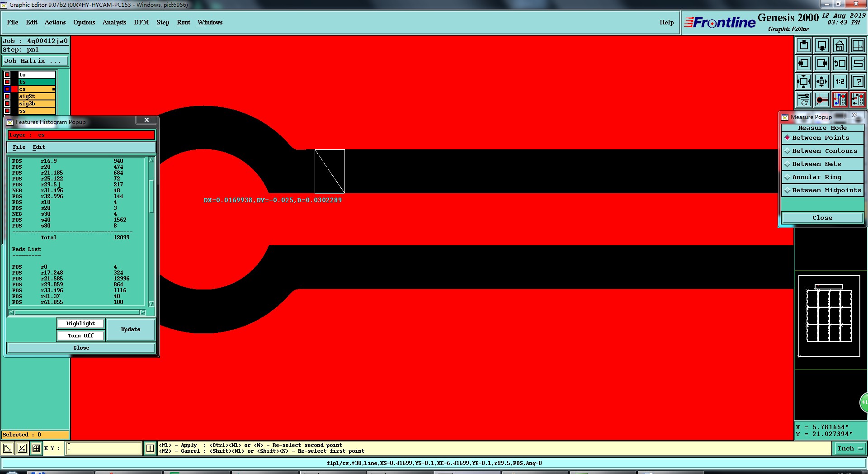This screenshot has width=868, height=474.
Task: Toggle display of the 'to' layer
Action: point(7,75)
